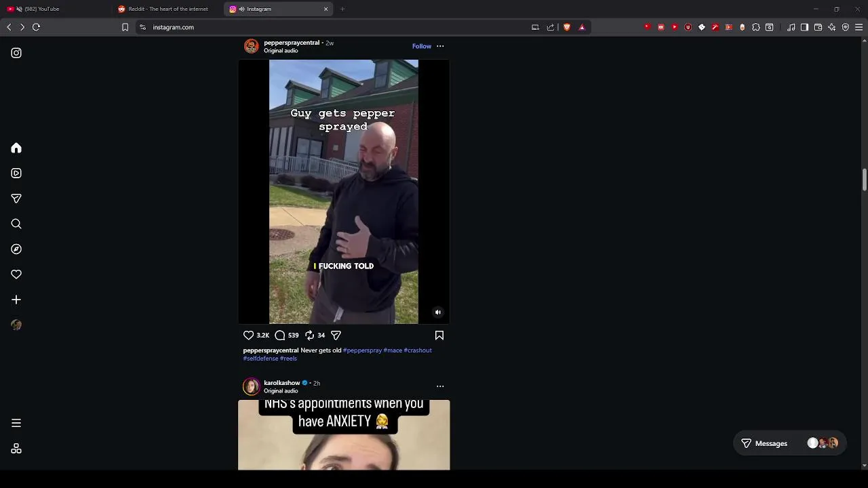Open the Explore compass icon
This screenshot has height=488, width=868.
point(16,249)
